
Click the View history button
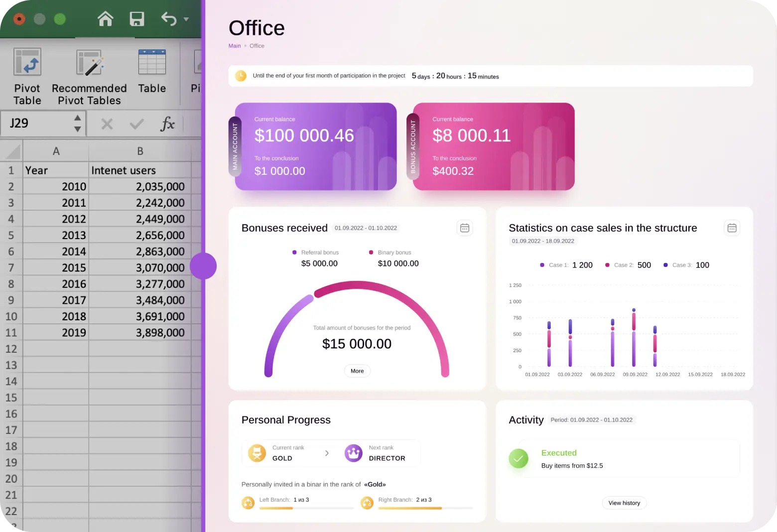click(624, 503)
